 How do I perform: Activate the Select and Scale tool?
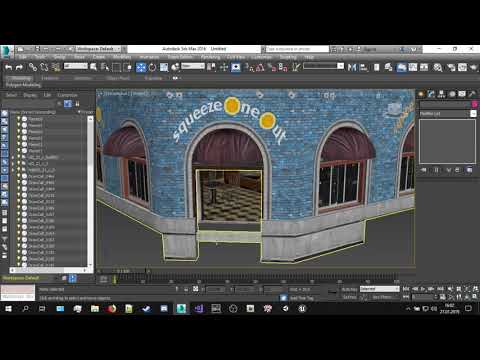pos(164,67)
